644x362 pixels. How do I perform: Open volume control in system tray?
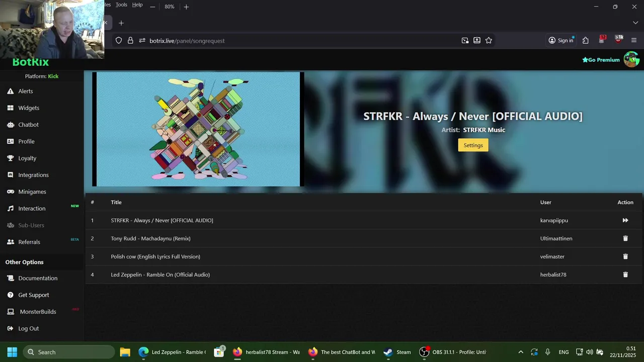(x=589, y=352)
